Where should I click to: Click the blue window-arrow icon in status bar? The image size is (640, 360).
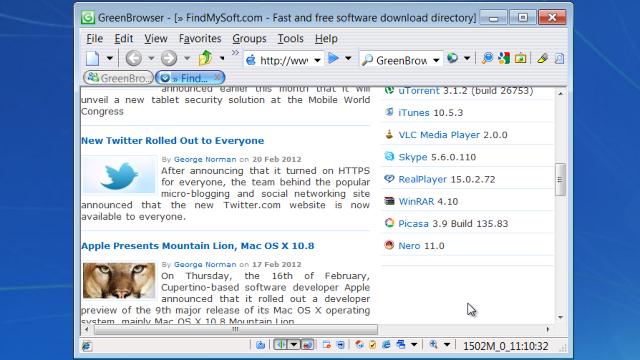tap(340, 345)
